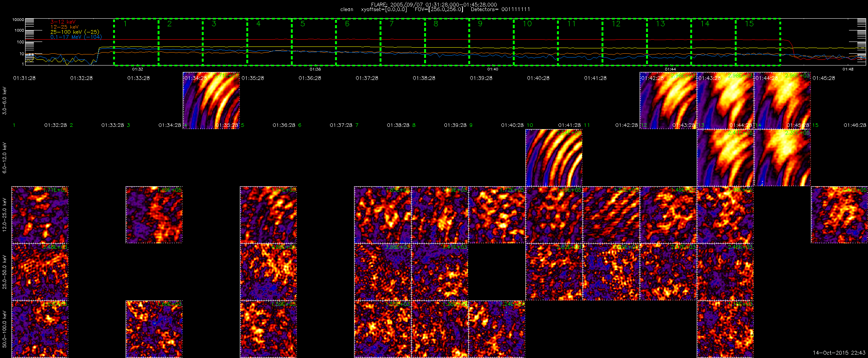Open the 25.0-50.0 keV image for interval 12
The width and height of the screenshot is (868, 358).
pos(668,272)
